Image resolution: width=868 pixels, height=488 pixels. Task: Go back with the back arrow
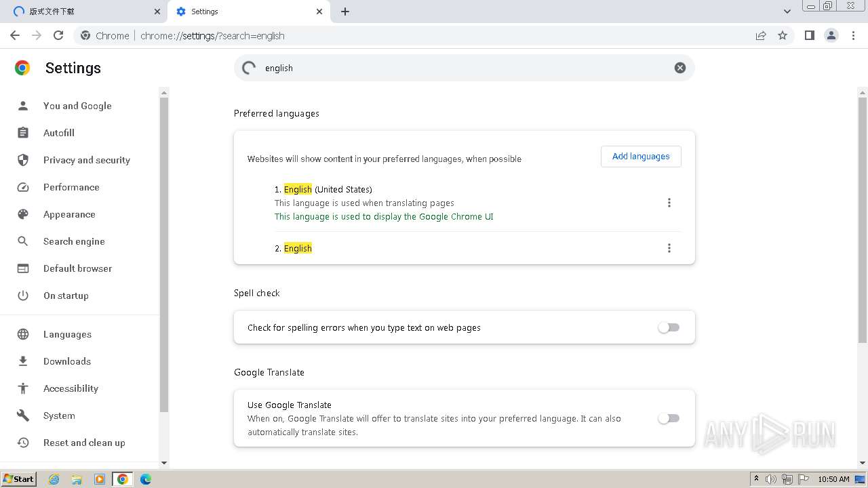[15, 35]
